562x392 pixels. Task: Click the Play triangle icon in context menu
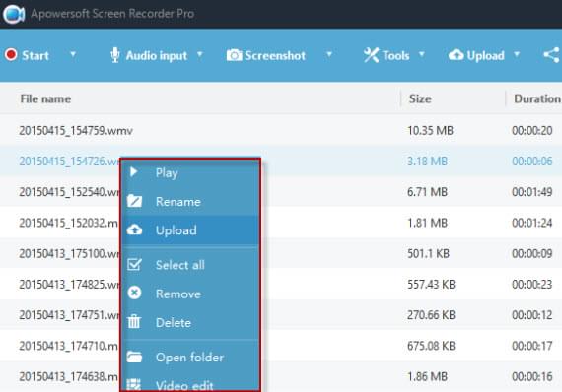[134, 172]
